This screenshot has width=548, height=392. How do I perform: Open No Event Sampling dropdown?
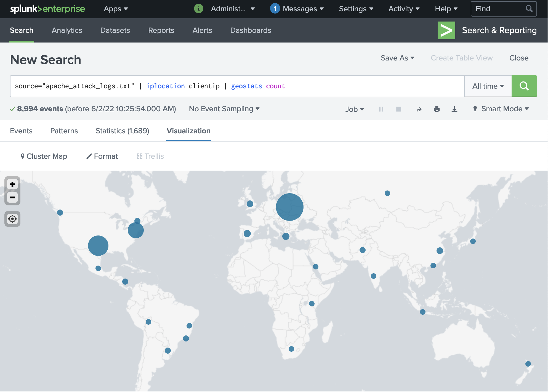pos(224,109)
